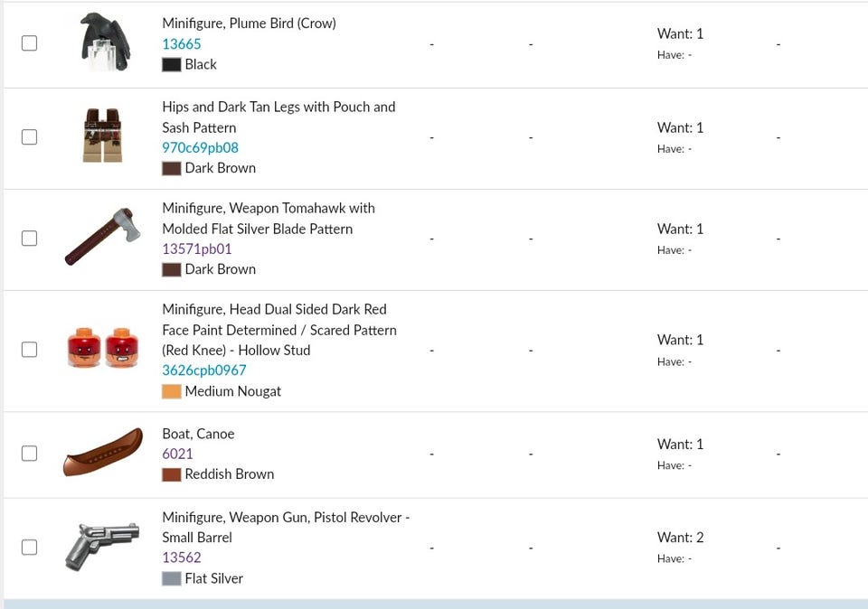Open the Boat Canoe part image
Viewport: 868px width, 609px height.
click(103, 453)
